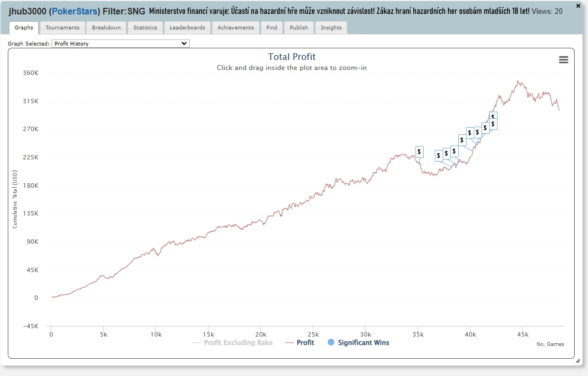
Task: Toggle the Profit series in legend
Action: [x=300, y=343]
